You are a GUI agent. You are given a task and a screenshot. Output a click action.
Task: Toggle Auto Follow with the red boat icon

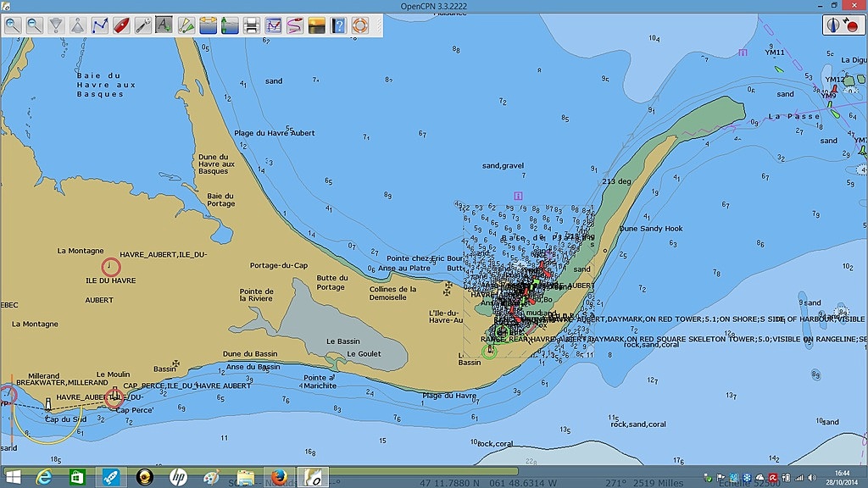pyautogui.click(x=121, y=25)
